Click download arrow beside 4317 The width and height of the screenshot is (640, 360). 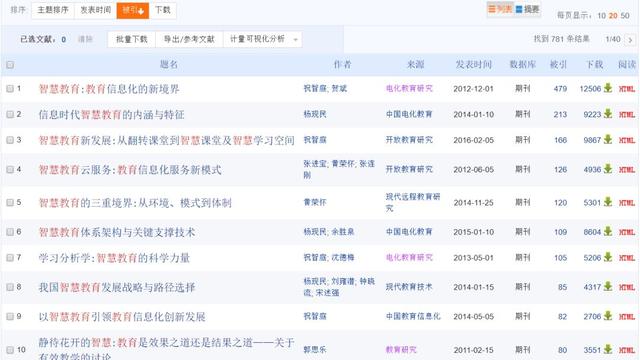coord(608,287)
